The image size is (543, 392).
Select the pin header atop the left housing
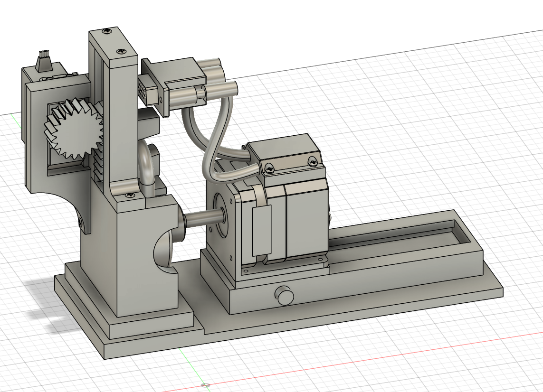44,61
